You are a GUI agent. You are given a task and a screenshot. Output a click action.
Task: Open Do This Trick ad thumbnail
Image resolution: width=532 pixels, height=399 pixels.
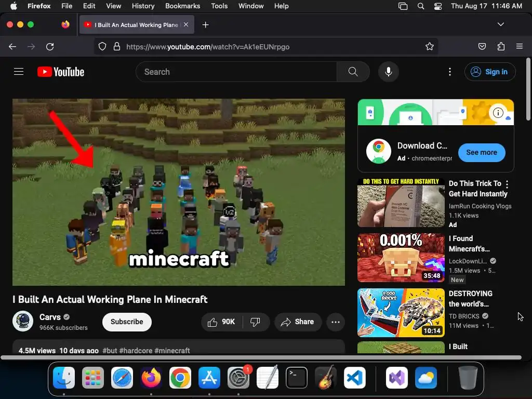(401, 203)
